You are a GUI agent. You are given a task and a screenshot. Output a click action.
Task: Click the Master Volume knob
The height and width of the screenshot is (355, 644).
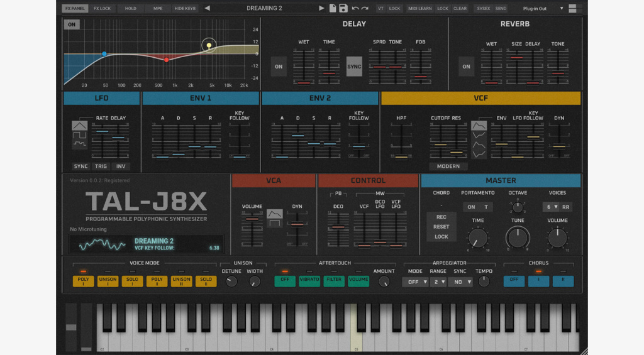click(x=557, y=238)
